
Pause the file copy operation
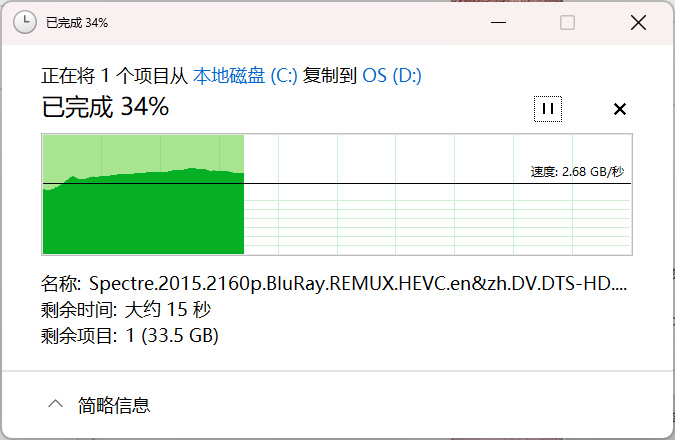pyautogui.click(x=548, y=109)
